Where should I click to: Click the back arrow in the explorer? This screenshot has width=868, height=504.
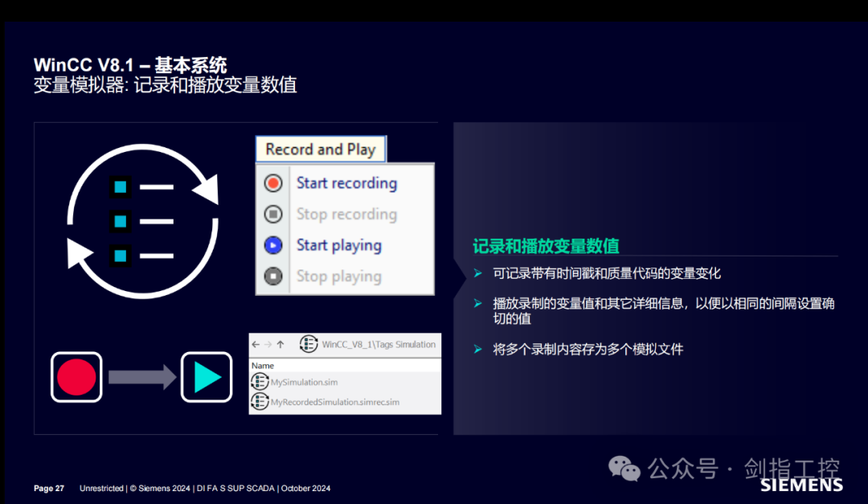coord(256,344)
